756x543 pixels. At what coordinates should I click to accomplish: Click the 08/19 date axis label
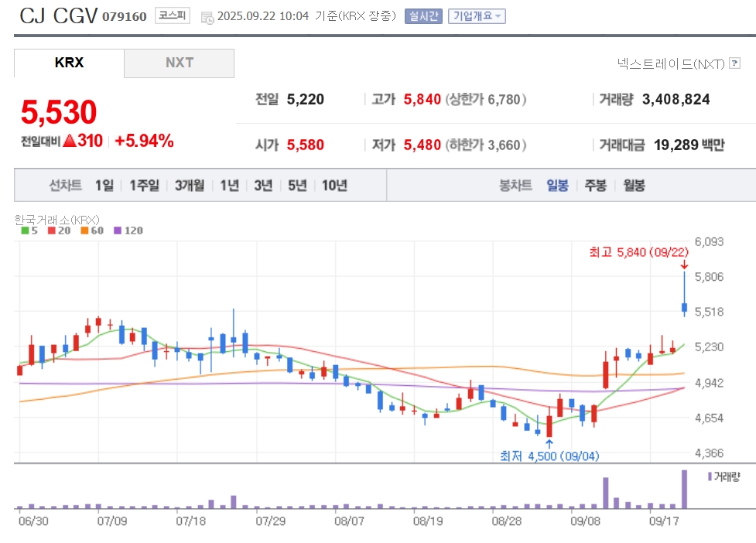point(428,521)
